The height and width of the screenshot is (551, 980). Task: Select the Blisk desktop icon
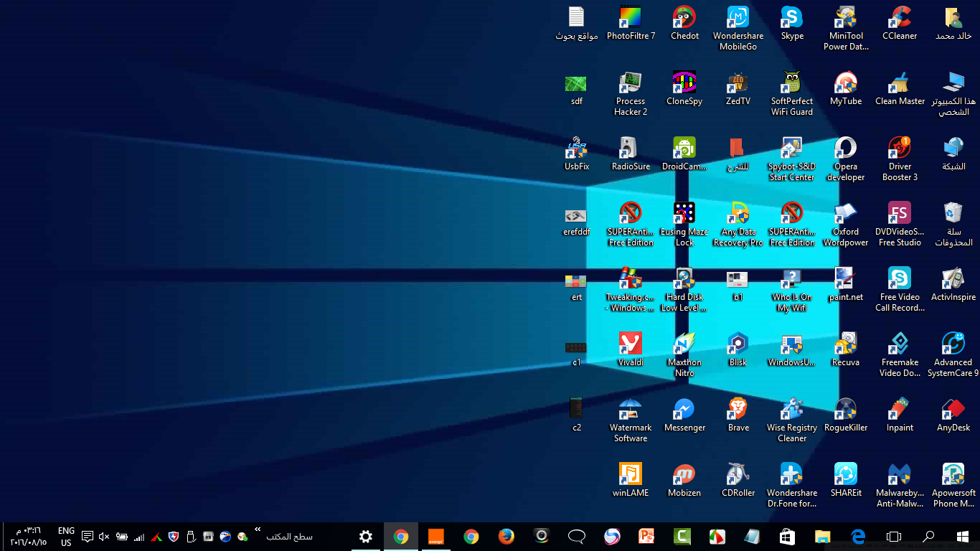[738, 350]
